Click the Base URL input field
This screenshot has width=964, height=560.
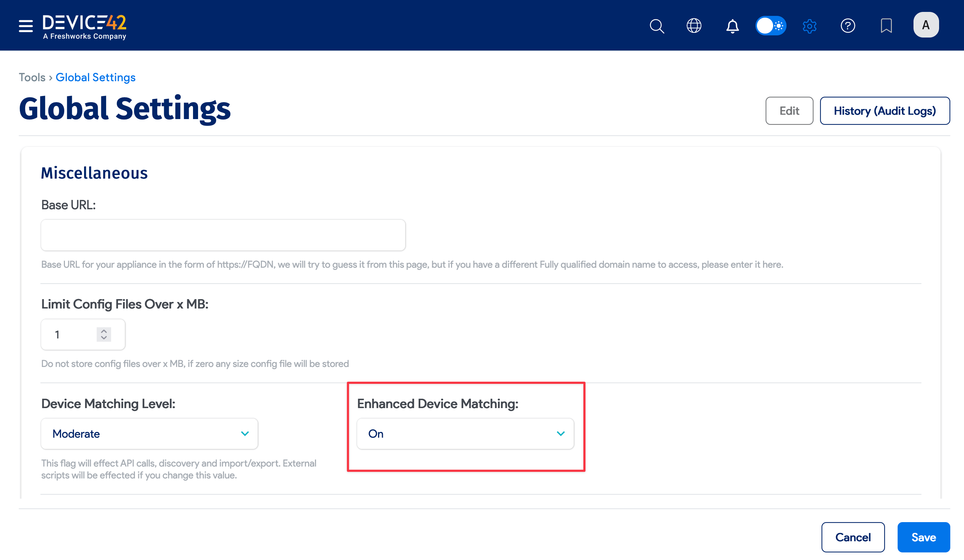click(223, 235)
